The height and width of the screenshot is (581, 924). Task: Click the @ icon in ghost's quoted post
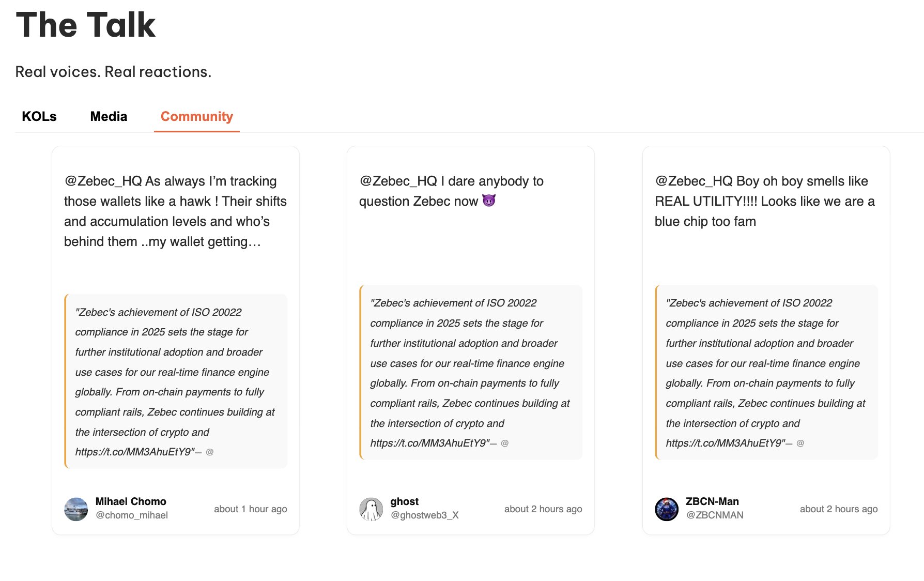(x=505, y=444)
